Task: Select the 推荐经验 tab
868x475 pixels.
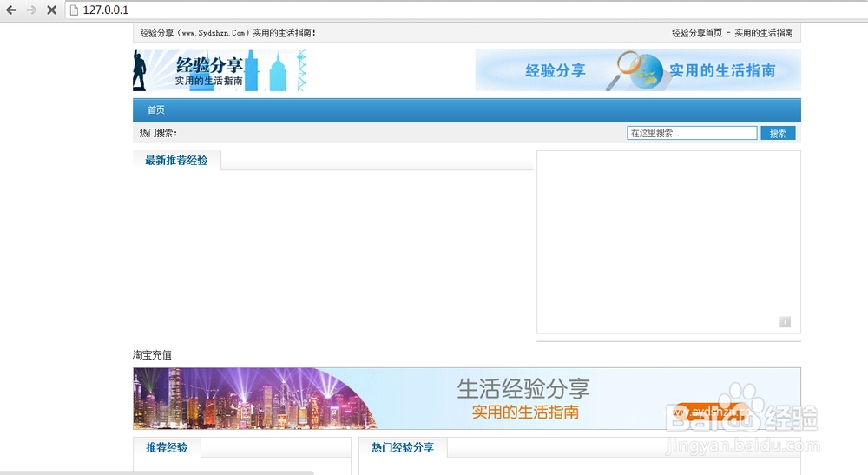Action: tap(167, 447)
